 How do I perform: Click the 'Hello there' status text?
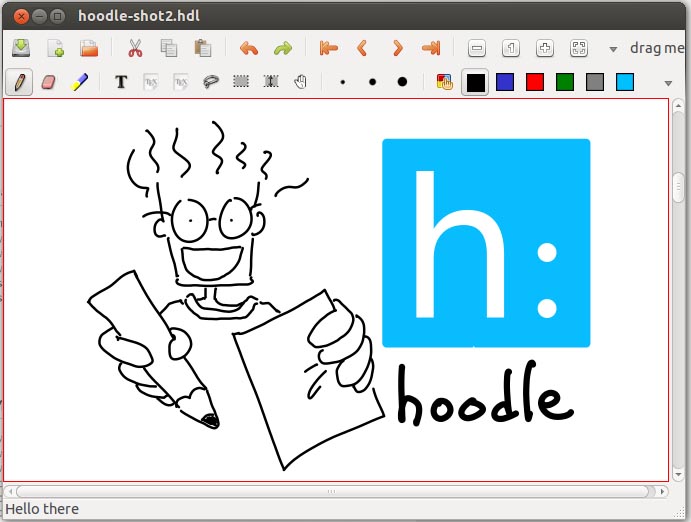(42, 509)
